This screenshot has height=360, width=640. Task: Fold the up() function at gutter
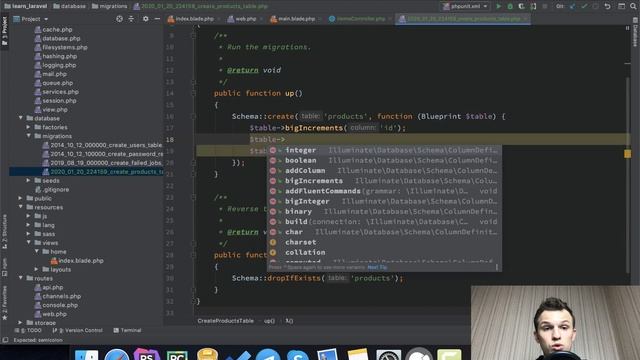[x=194, y=93]
